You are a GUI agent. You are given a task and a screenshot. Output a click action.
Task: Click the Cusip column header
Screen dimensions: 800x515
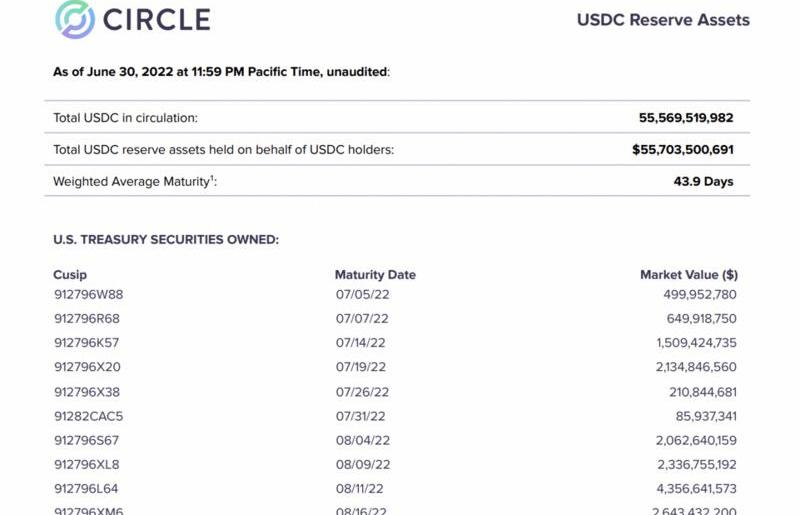[70, 275]
